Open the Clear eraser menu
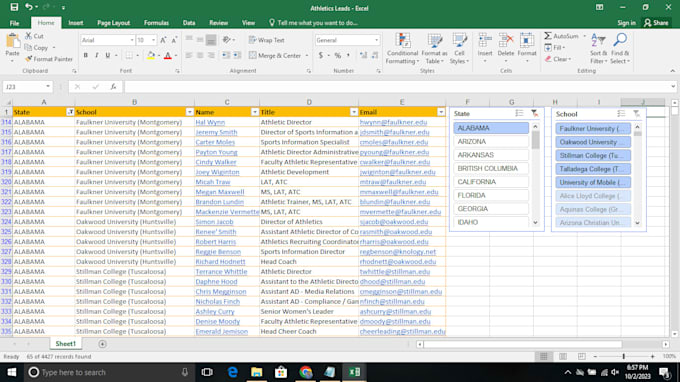 click(558, 59)
